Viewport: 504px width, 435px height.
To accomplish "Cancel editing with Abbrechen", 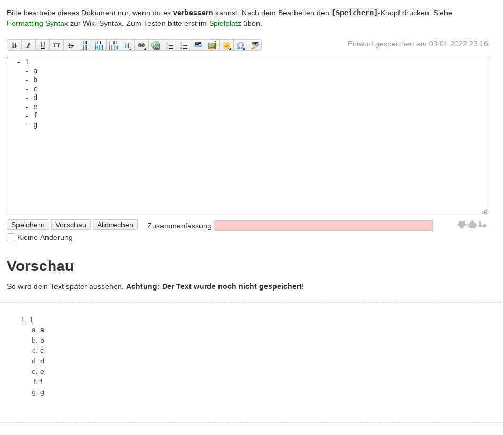I will [x=115, y=225].
